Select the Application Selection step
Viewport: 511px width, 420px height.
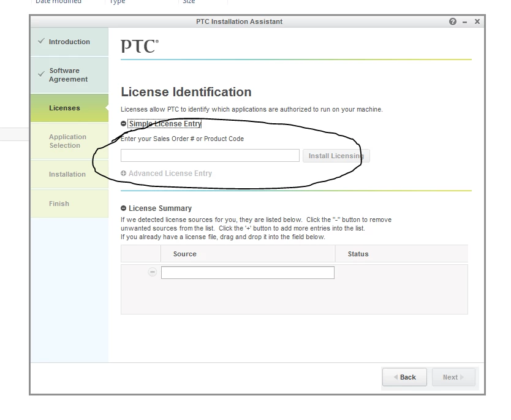click(69, 141)
